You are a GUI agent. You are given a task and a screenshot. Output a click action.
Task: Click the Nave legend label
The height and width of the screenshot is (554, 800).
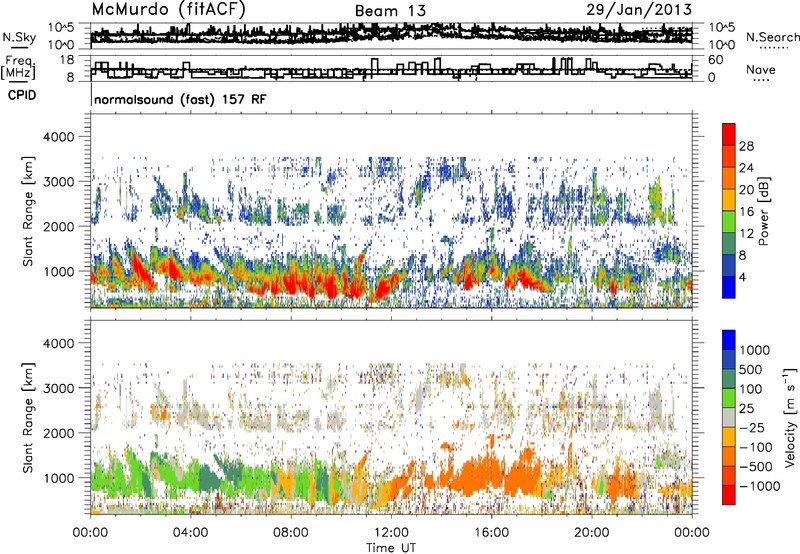[x=761, y=69]
